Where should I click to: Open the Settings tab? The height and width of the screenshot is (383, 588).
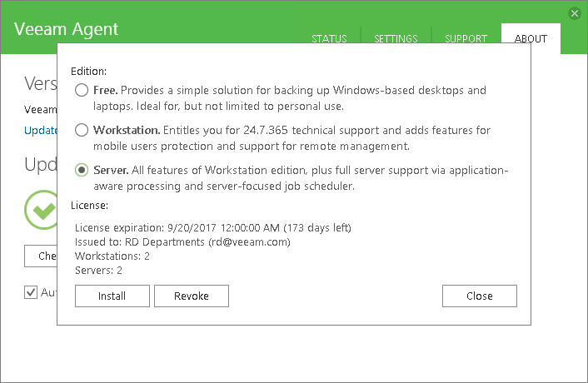(x=396, y=39)
